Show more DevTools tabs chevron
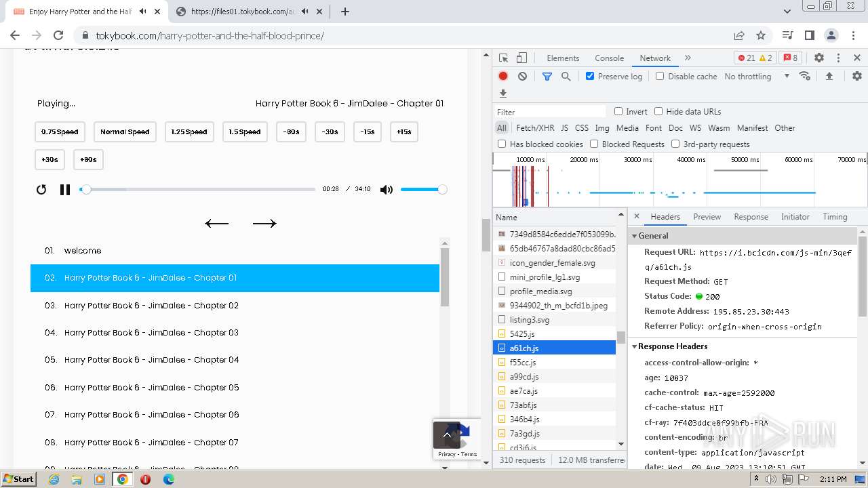868x488 pixels. pos(688,58)
